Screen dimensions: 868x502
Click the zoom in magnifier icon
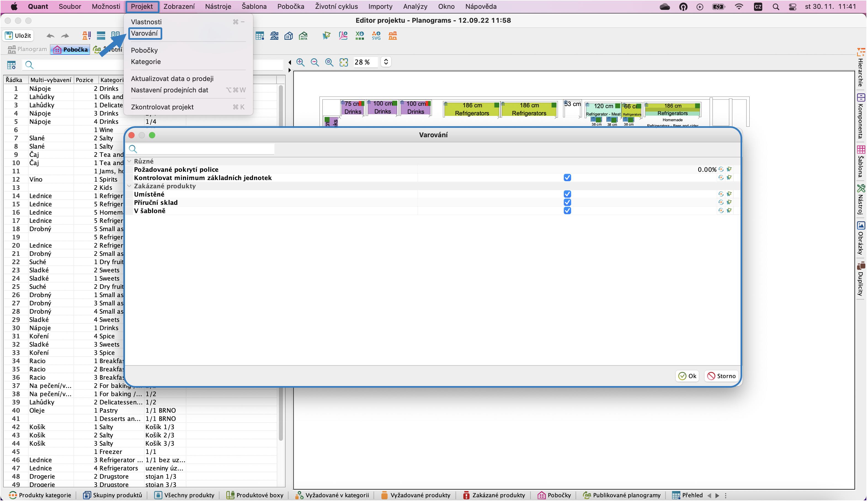tap(300, 62)
